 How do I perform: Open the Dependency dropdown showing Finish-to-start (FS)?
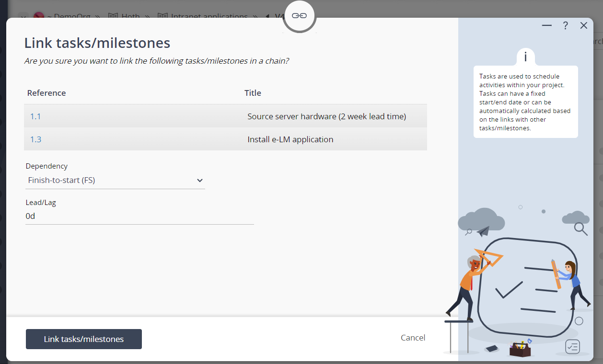[115, 181]
